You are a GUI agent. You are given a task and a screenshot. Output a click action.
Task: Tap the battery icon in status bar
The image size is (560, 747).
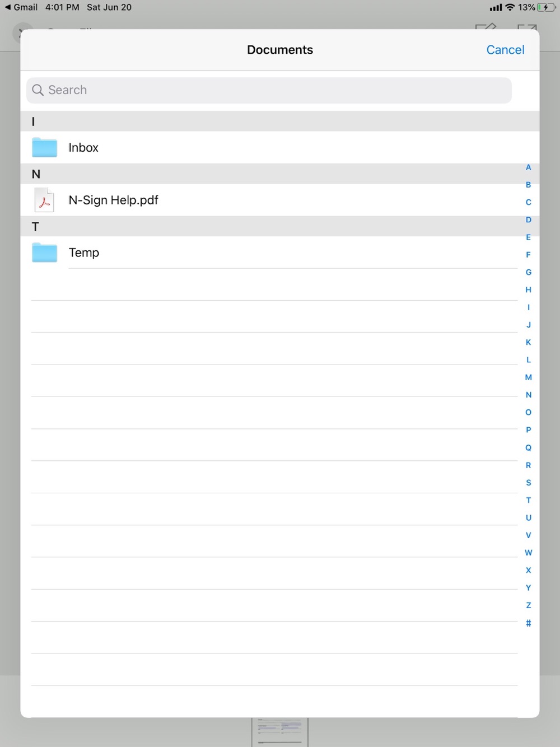(545, 7)
